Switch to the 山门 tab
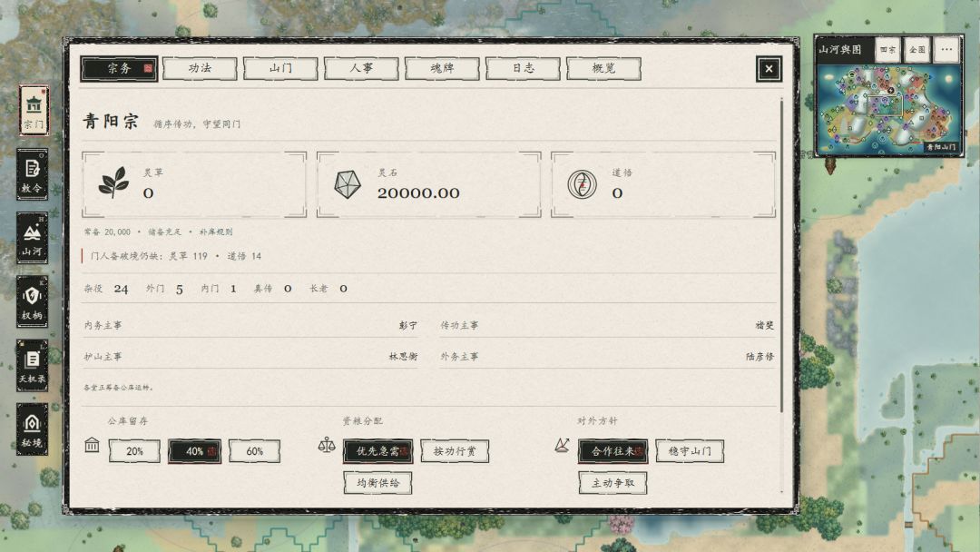The width and height of the screenshot is (980, 552). pyautogui.click(x=280, y=69)
